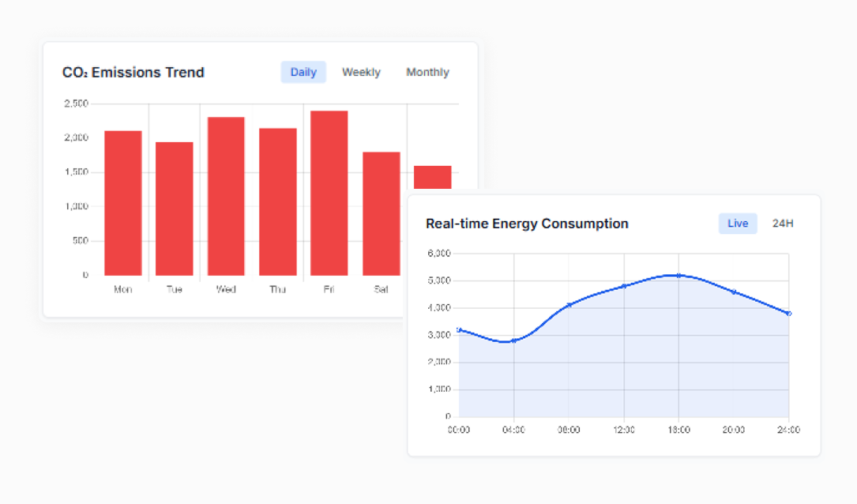
Task: Select the 12:00 data point marker
Action: (x=624, y=286)
